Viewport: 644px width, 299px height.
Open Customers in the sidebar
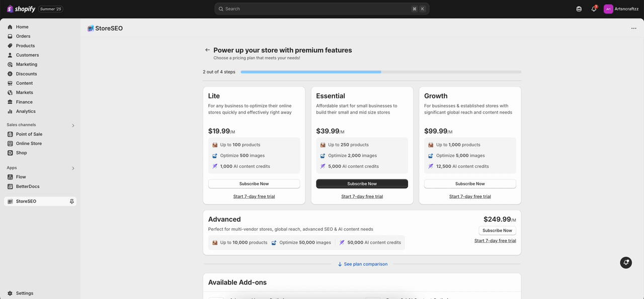click(x=40, y=55)
